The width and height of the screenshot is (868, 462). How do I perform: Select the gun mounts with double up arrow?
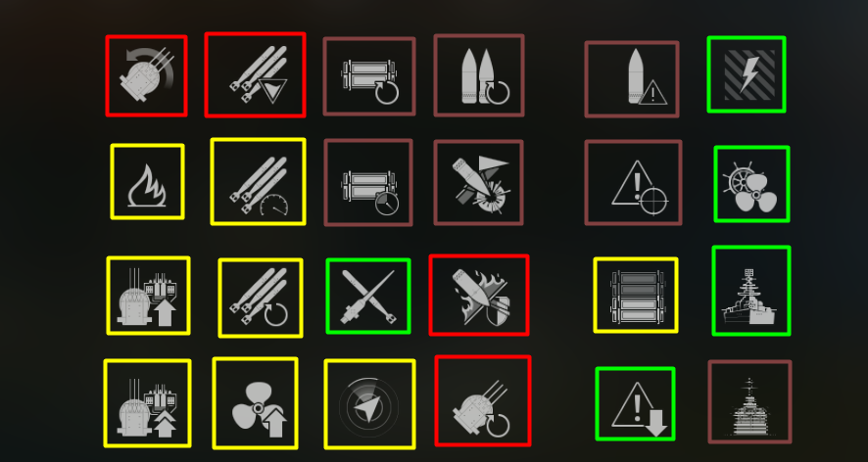(x=147, y=403)
